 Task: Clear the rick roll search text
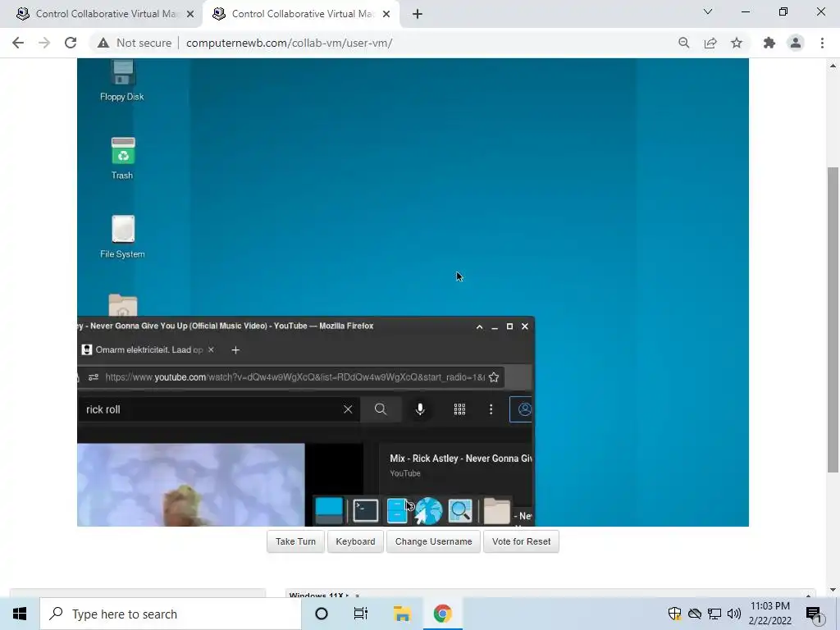pyautogui.click(x=348, y=409)
